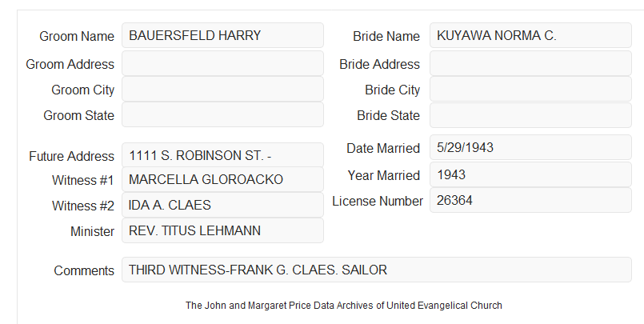Focus the empty Bride Address field

(530, 63)
